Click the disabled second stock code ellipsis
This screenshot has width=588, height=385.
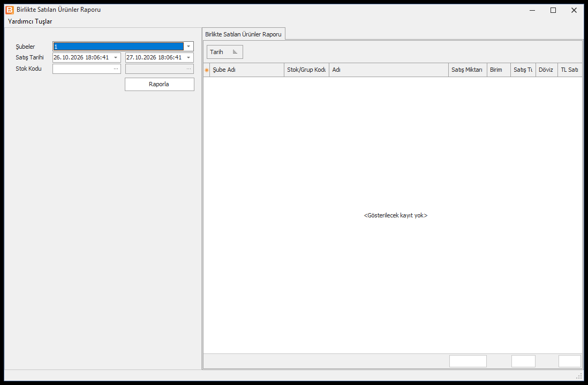189,69
